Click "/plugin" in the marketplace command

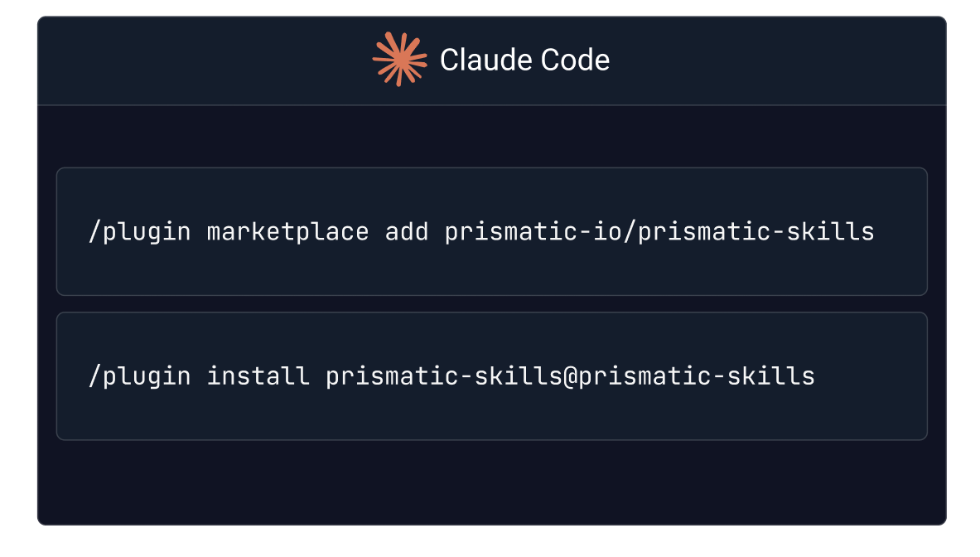tap(139, 232)
